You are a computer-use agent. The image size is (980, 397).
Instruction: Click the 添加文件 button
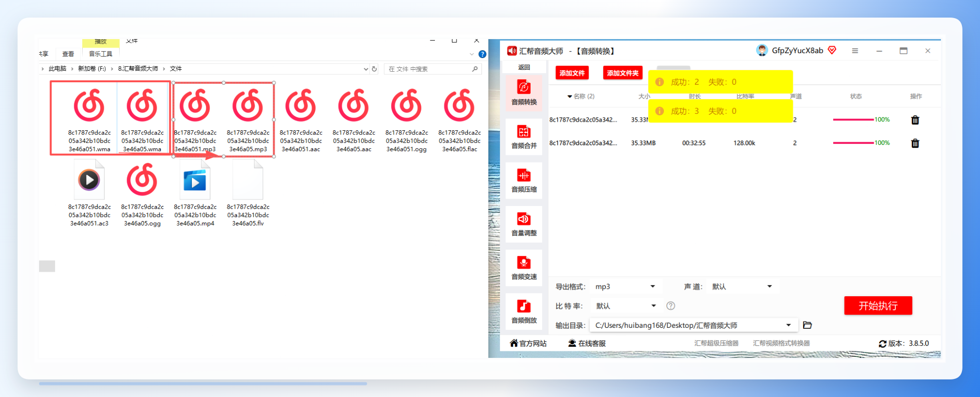572,73
